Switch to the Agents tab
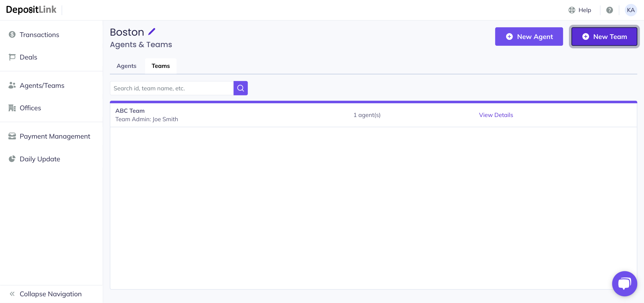Viewport: 644px width, 303px height. (x=126, y=66)
